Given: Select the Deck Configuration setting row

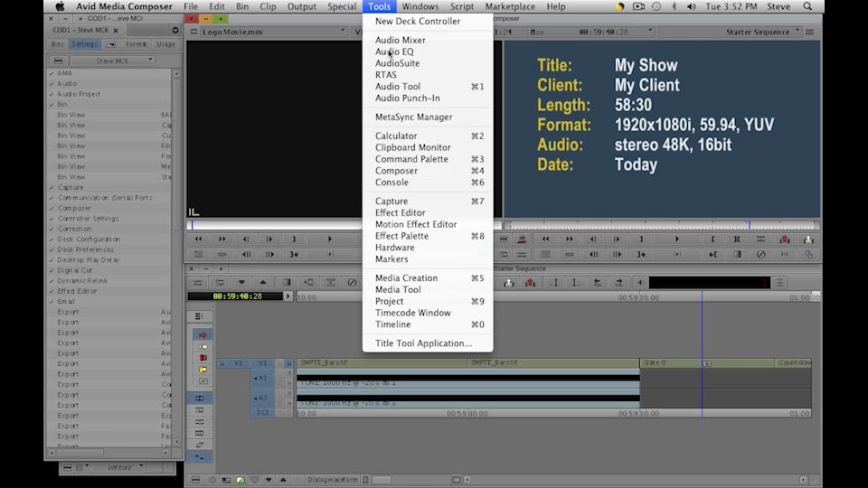Looking at the screenshot, I should 109,239.
